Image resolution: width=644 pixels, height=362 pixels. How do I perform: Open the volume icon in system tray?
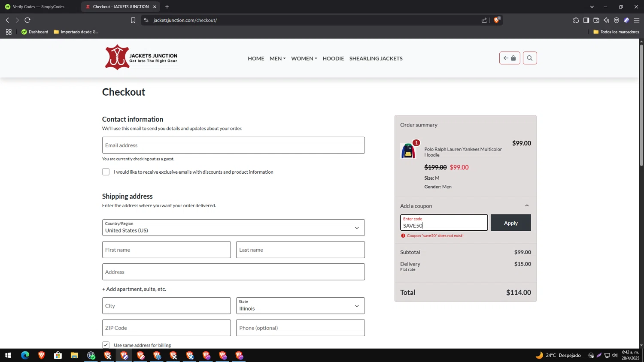pyautogui.click(x=615, y=355)
